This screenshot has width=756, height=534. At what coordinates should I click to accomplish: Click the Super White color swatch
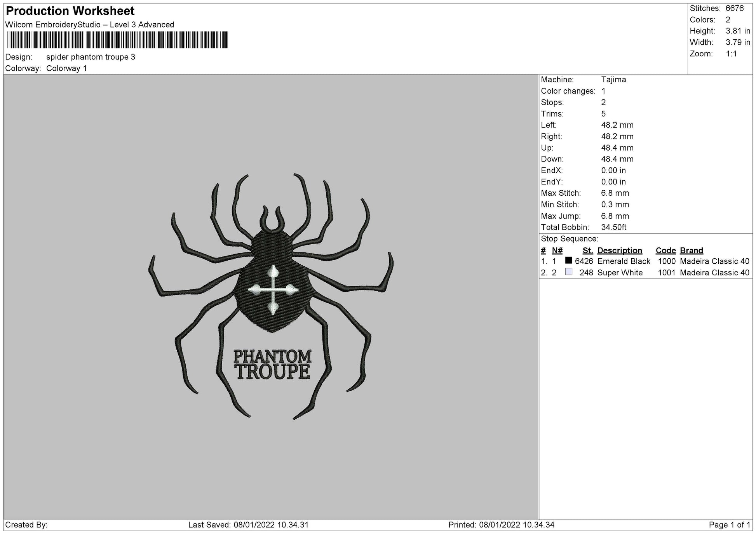[569, 272]
